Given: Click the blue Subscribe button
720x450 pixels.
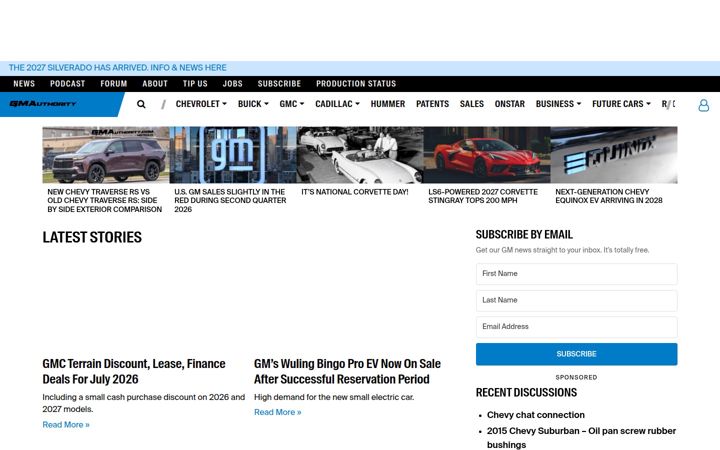Looking at the screenshot, I should coord(576,354).
